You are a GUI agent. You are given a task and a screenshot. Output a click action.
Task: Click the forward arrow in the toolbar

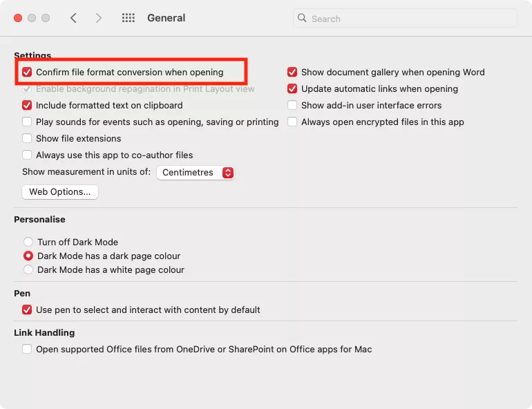point(99,18)
